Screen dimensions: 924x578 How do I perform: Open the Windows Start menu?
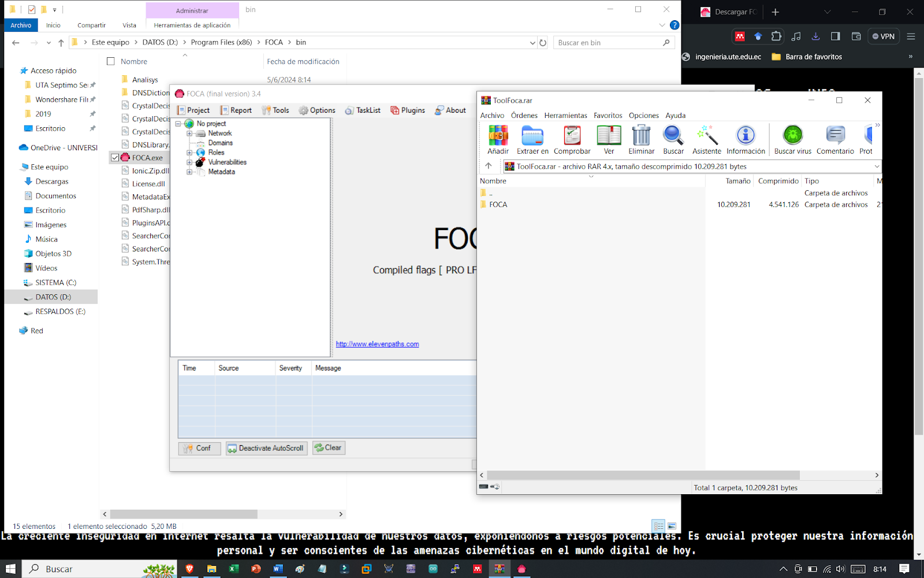tap(10, 569)
